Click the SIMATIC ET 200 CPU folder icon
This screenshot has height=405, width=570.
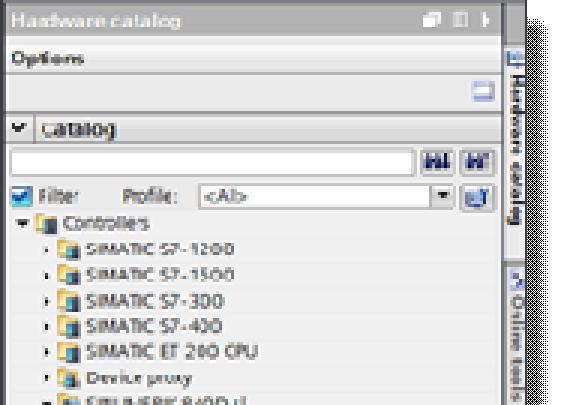click(x=69, y=352)
